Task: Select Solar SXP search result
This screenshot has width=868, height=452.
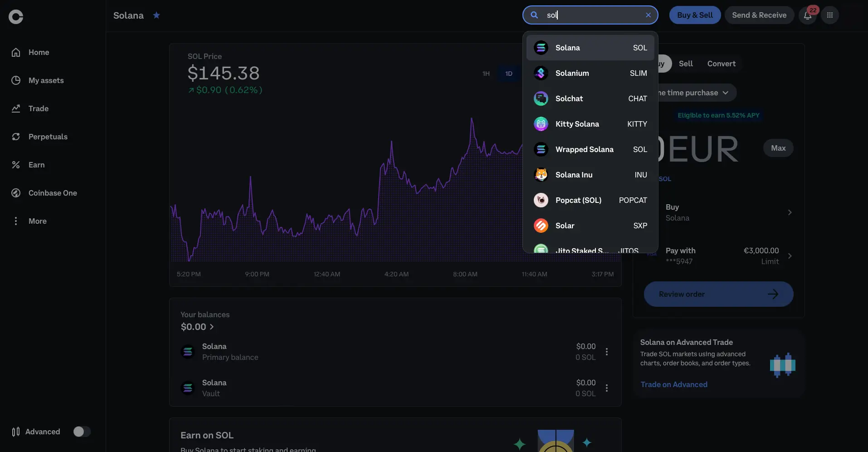Action: click(x=590, y=226)
